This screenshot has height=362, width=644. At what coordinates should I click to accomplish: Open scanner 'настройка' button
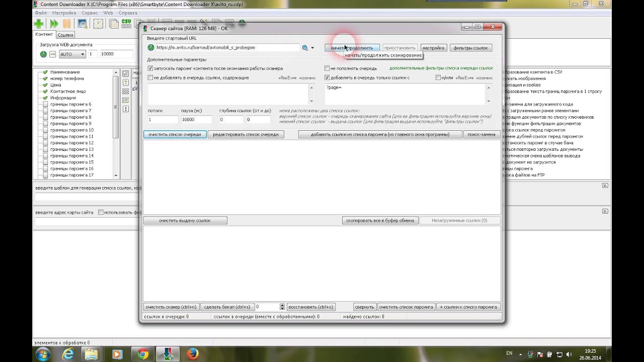click(433, 48)
